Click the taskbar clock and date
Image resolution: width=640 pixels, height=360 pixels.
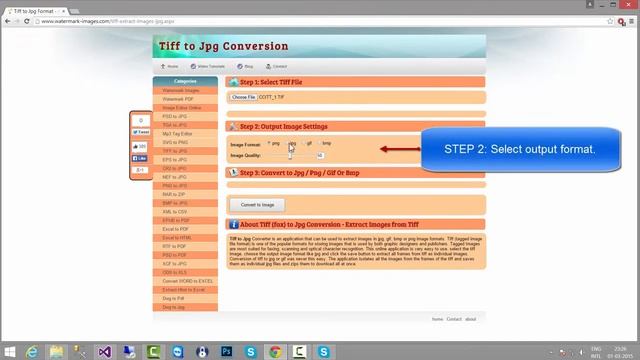pyautogui.click(x=620, y=352)
